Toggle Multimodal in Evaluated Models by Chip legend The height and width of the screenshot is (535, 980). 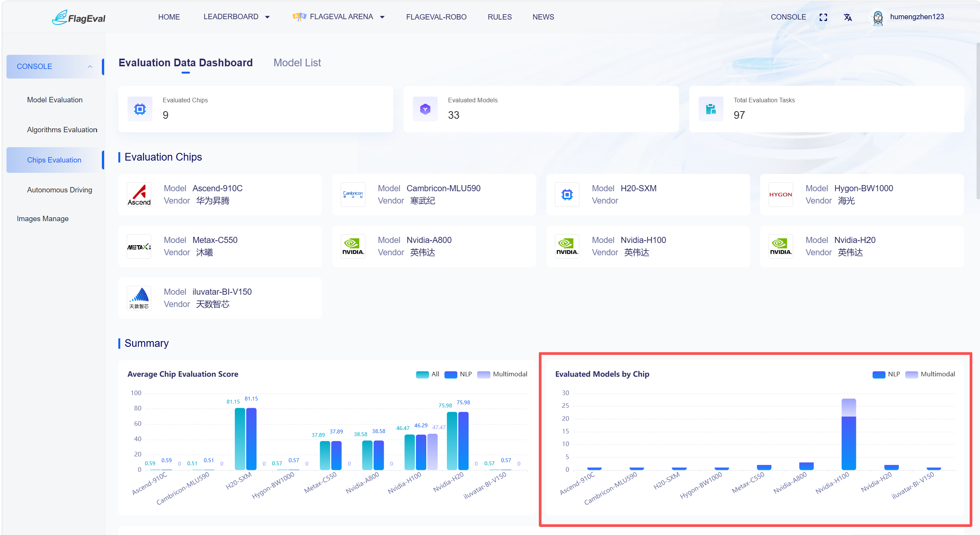coord(930,374)
